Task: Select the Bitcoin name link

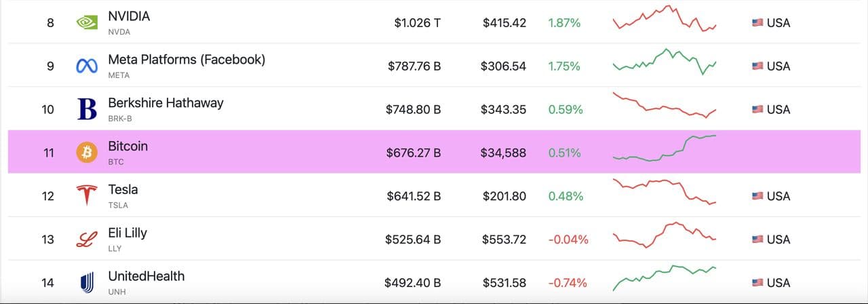Action: pyautogui.click(x=127, y=147)
